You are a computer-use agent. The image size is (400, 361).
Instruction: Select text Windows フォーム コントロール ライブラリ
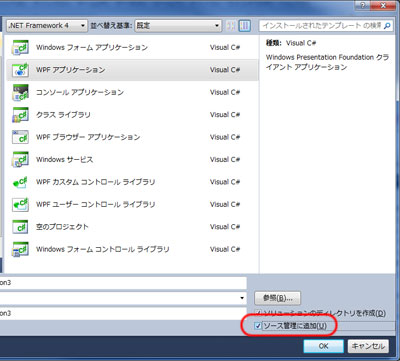[x=103, y=249]
